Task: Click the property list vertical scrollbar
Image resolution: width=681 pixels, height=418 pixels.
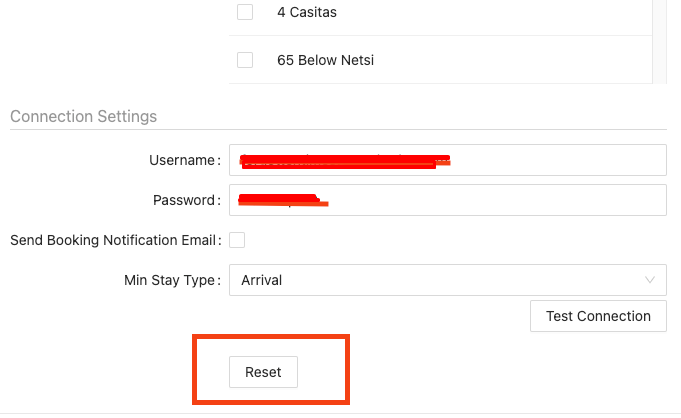Action: [x=659, y=41]
